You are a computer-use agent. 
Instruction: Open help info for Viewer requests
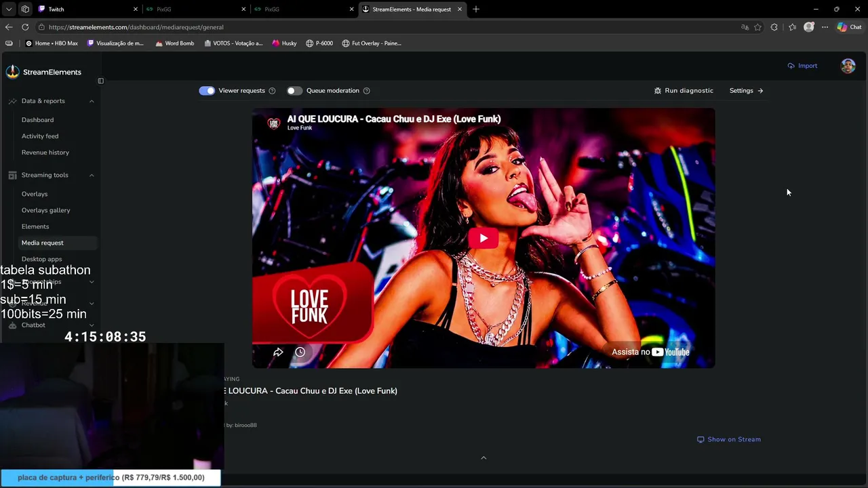coord(272,91)
